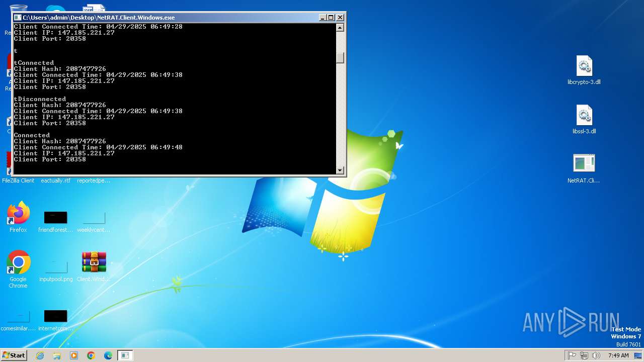644x362 pixels.
Task: Launch Microsoft Edge from taskbar
Action: (108, 355)
